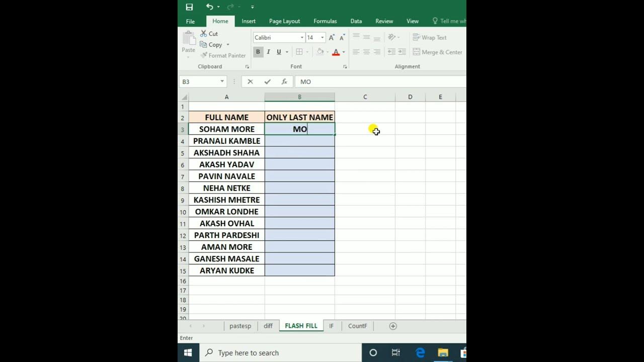Click the Decrease Indent icon
644x362 pixels.
point(391,52)
